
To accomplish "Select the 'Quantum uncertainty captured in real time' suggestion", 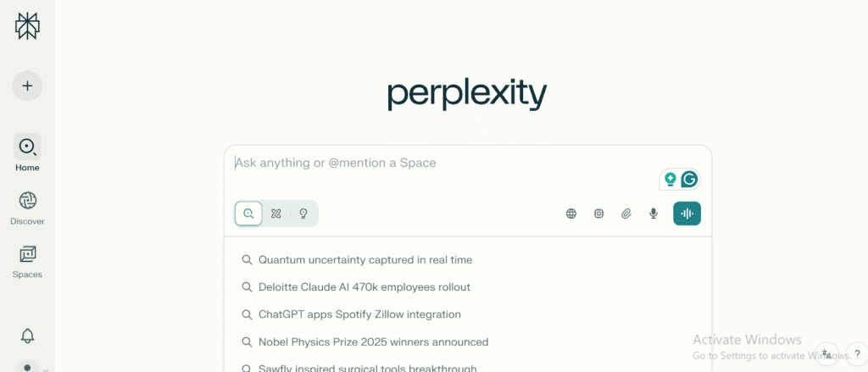I will pyautogui.click(x=364, y=260).
